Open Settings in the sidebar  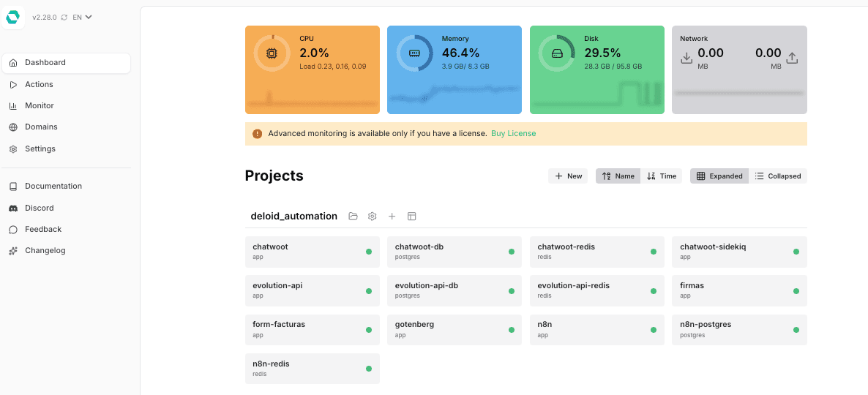(x=67, y=148)
